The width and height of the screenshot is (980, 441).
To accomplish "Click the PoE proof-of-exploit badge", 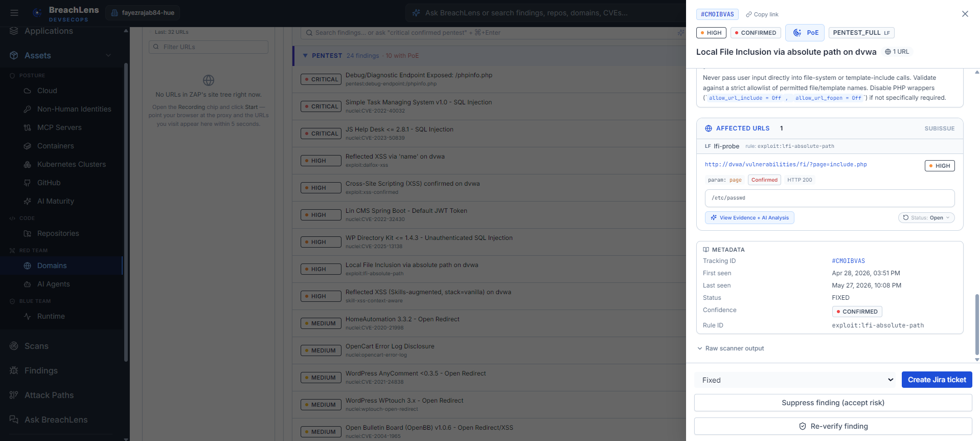I will point(805,33).
